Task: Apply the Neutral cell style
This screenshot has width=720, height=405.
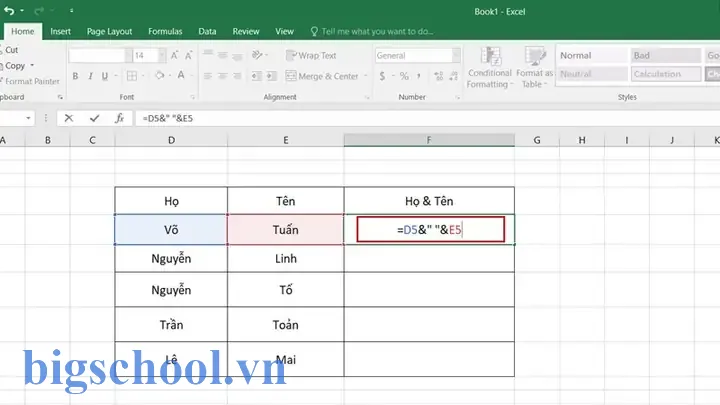Action: click(592, 74)
